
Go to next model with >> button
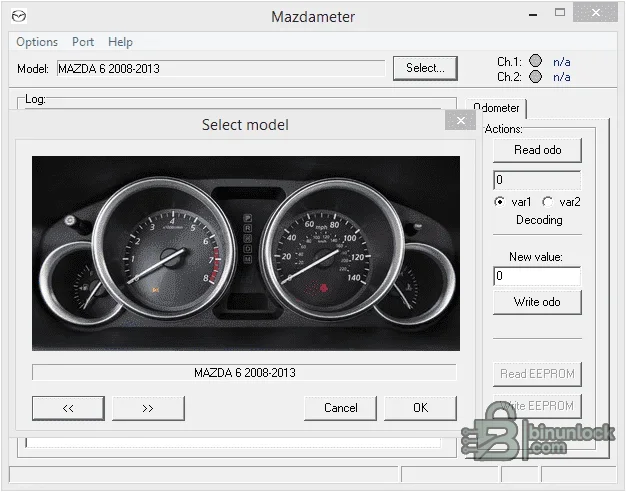point(148,408)
